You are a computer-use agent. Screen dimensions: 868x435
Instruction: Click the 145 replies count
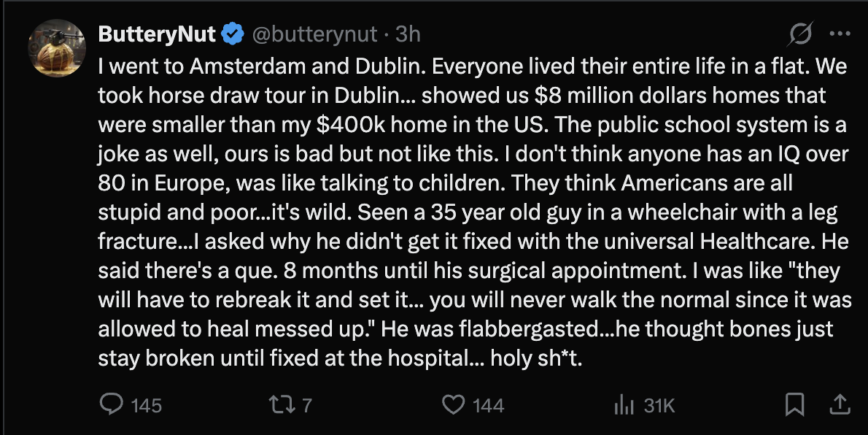point(146,405)
